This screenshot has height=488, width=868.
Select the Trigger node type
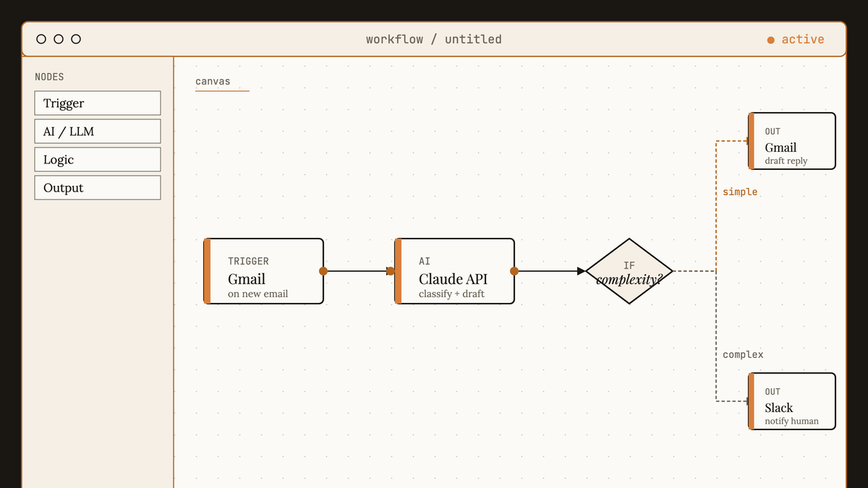coord(98,103)
